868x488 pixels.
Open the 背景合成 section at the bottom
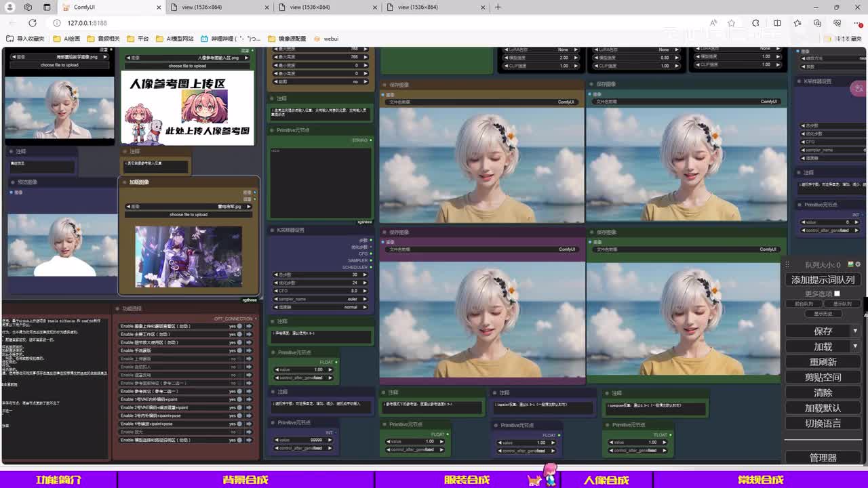point(245,480)
